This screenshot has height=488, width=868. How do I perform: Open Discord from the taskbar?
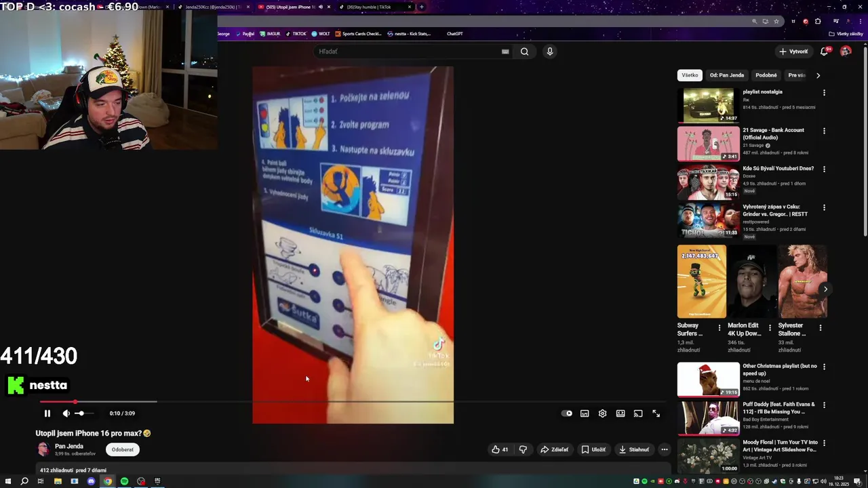click(x=91, y=481)
